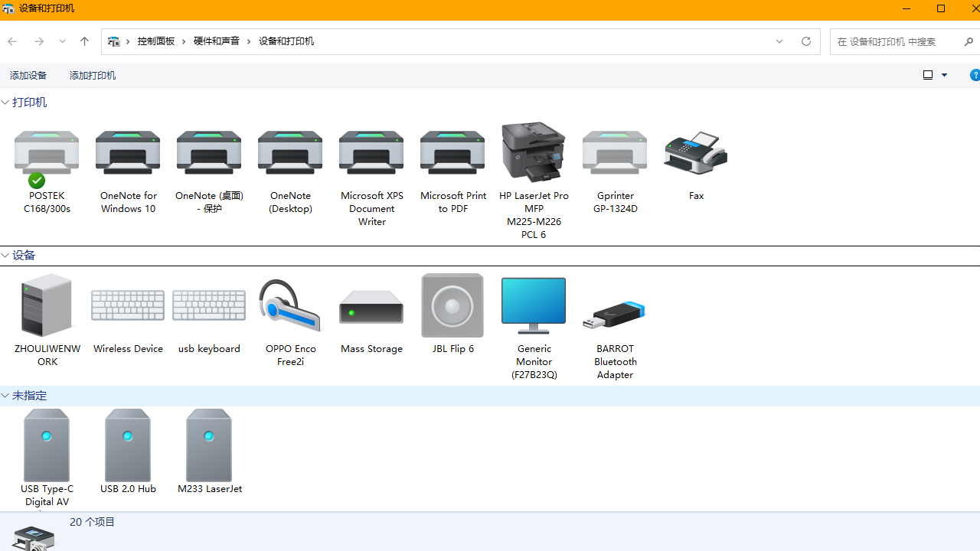Click the 20 个项目 status text

point(92,522)
